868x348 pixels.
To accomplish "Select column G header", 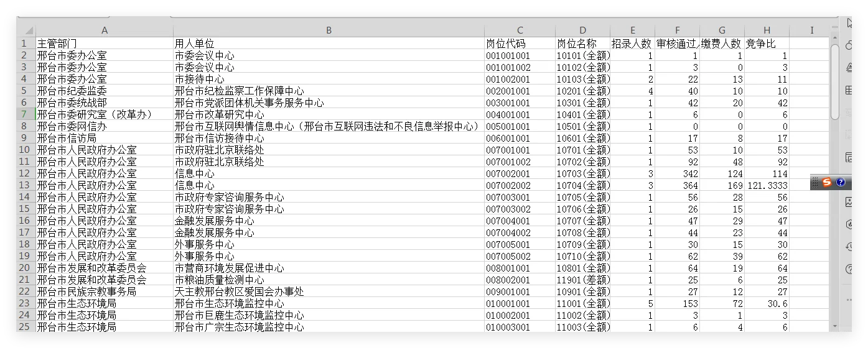I will (722, 30).
